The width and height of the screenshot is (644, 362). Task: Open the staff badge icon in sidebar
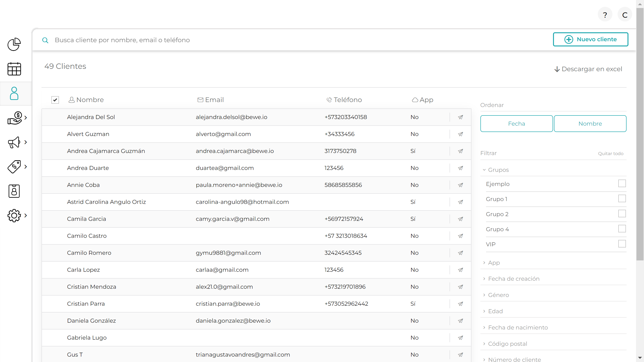pyautogui.click(x=14, y=191)
